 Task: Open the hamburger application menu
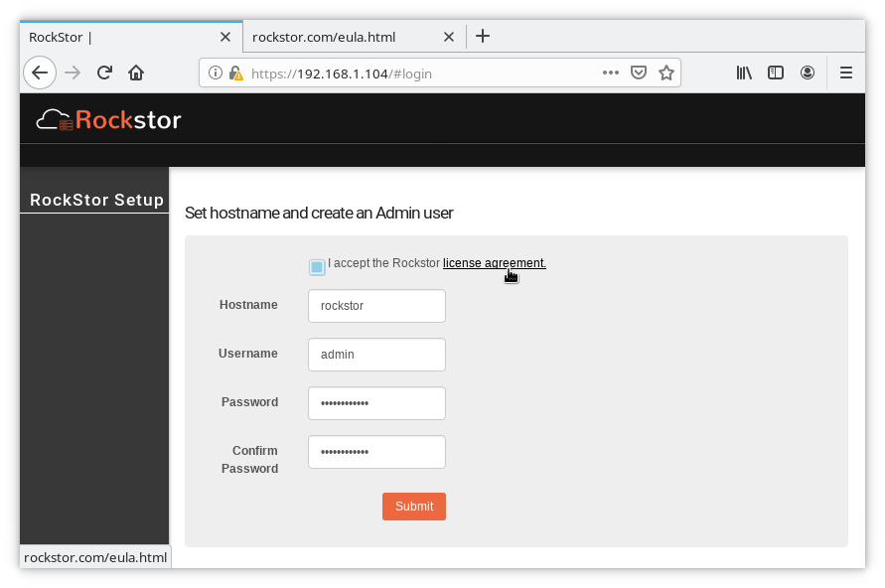[845, 73]
